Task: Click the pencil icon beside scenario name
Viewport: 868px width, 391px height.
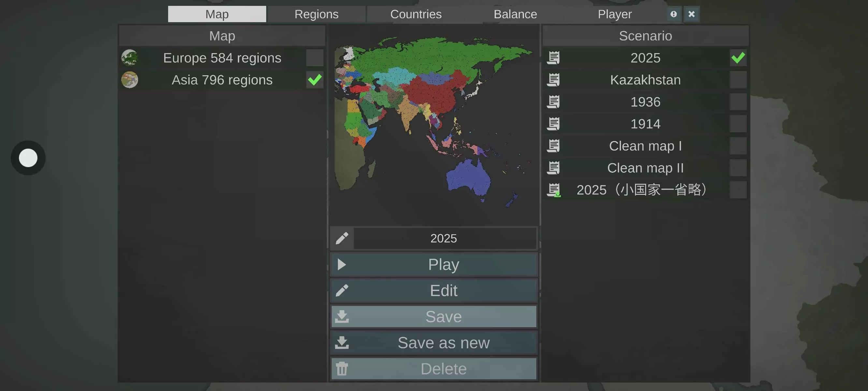Action: point(342,238)
